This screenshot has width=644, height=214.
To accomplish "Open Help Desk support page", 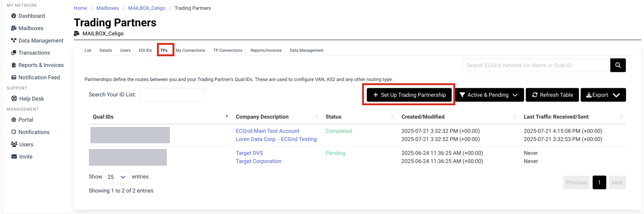I will tap(27, 99).
